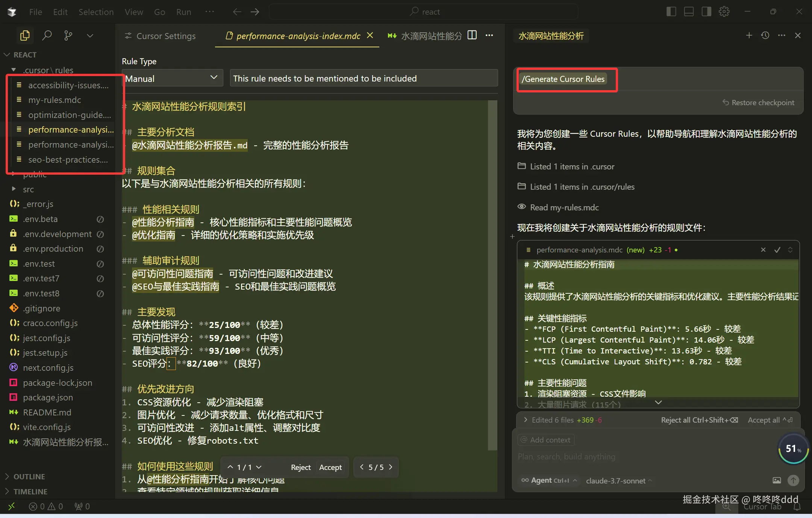Open the Search icon in sidebar
Screen dimensions: 812x518
47,36
